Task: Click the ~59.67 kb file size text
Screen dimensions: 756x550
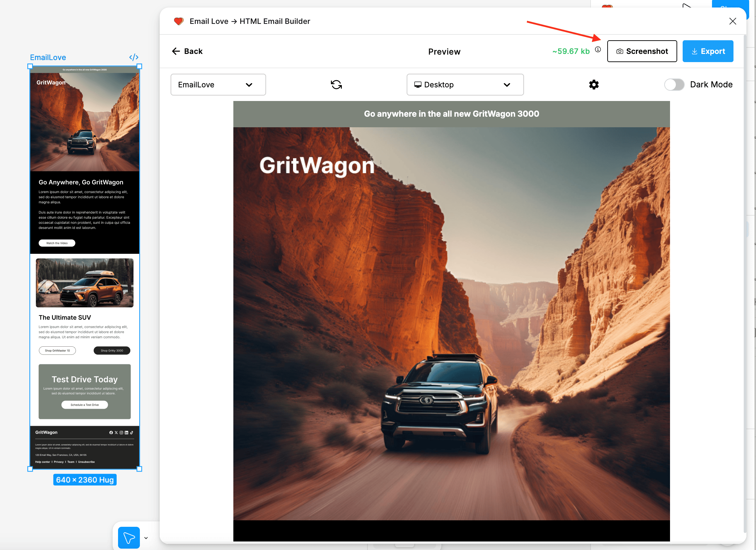Action: [571, 51]
